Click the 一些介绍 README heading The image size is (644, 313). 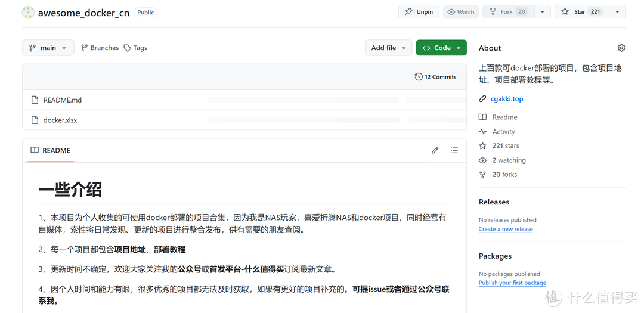(70, 190)
